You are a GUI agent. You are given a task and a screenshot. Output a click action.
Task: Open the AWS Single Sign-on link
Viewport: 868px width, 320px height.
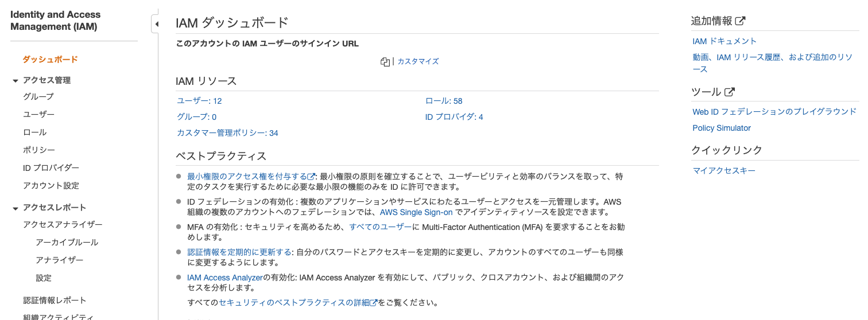(x=416, y=212)
